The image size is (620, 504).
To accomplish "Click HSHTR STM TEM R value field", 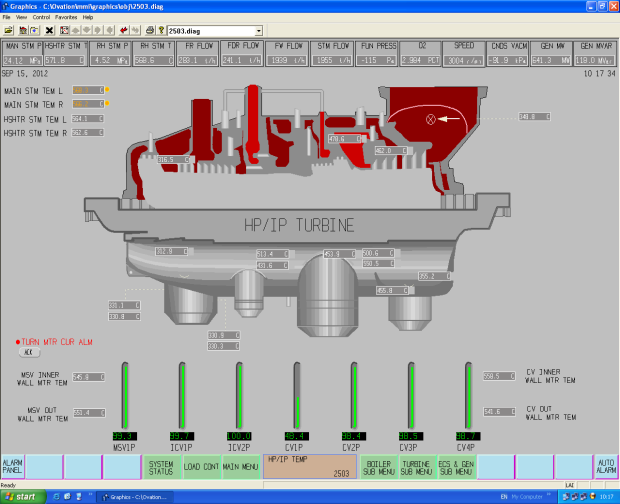I will click(x=87, y=133).
